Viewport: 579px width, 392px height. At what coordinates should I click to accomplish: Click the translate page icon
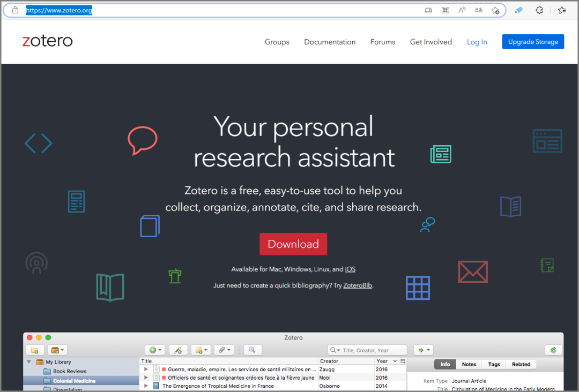[x=479, y=10]
